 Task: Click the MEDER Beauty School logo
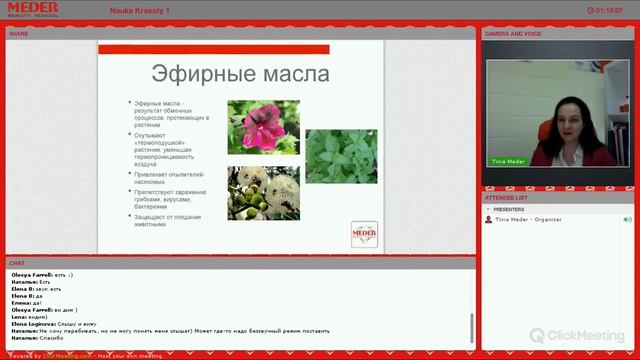(33, 9)
